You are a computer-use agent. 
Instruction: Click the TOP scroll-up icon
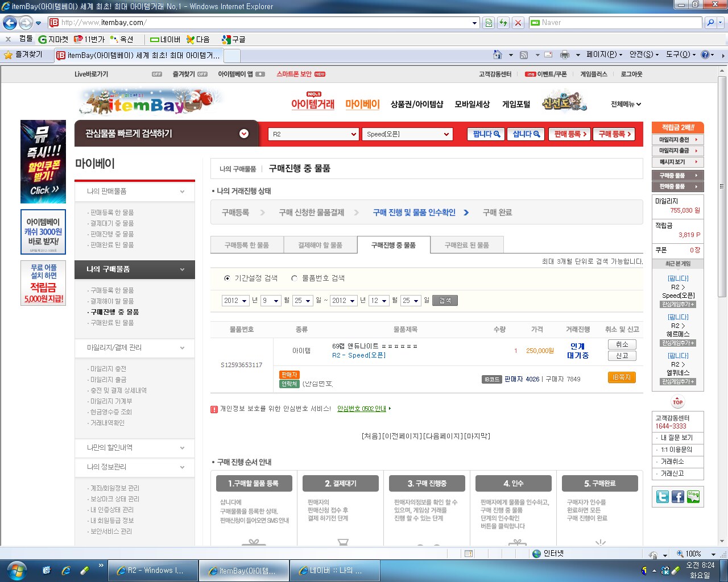click(677, 402)
